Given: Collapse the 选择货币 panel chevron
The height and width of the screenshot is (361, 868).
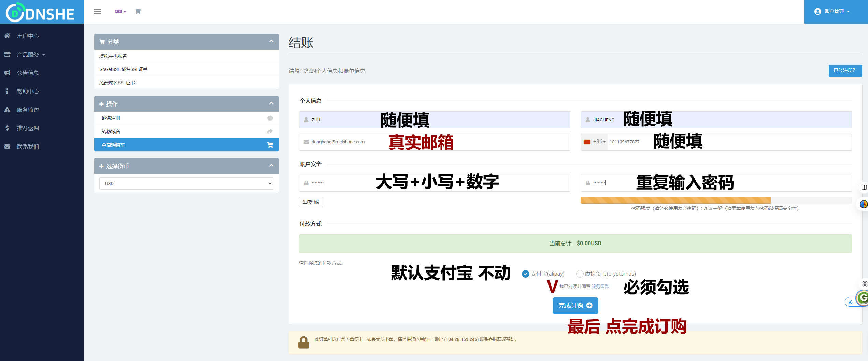Looking at the screenshot, I should (x=271, y=166).
